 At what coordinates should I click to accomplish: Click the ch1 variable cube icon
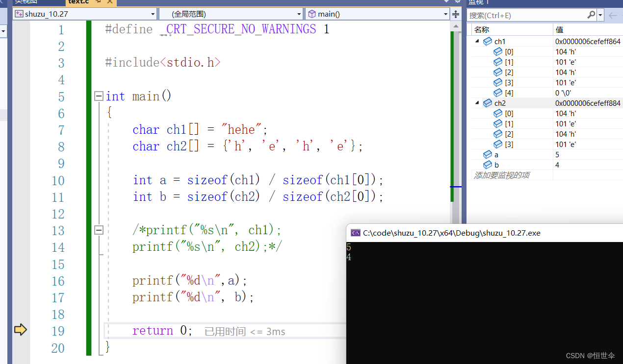[x=487, y=42]
